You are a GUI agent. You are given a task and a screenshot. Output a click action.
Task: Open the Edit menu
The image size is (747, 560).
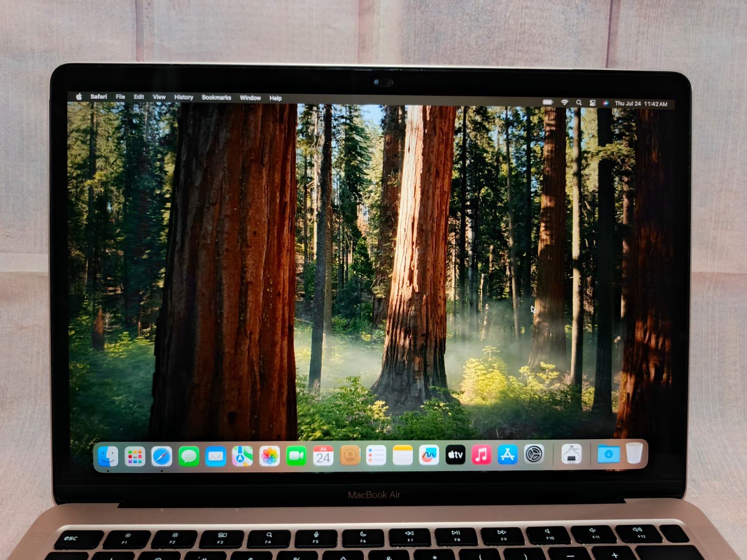(139, 97)
